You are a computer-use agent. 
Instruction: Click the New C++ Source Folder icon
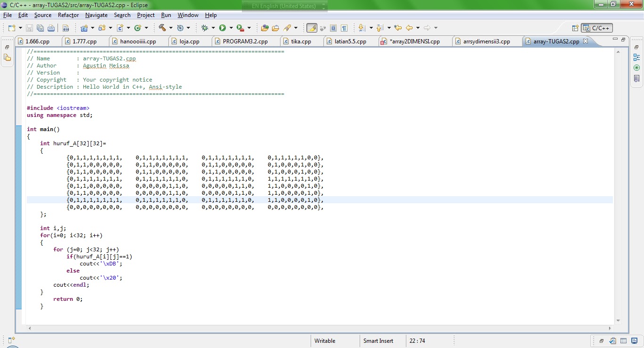[x=102, y=28]
